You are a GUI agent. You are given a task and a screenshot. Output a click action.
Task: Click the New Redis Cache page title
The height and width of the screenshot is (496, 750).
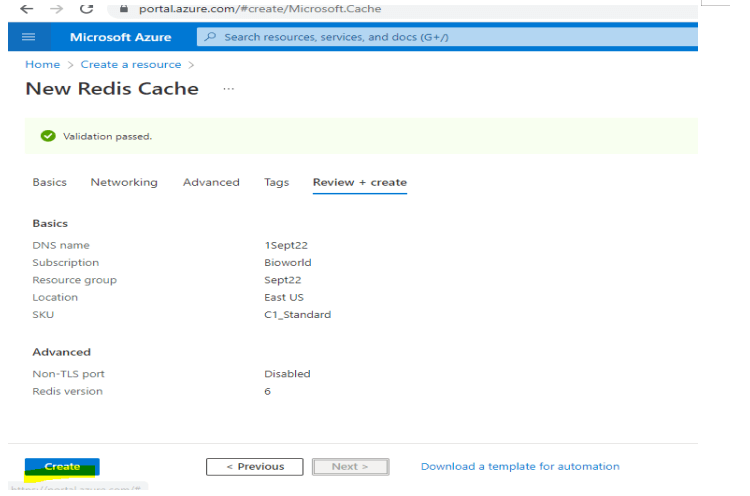112,89
